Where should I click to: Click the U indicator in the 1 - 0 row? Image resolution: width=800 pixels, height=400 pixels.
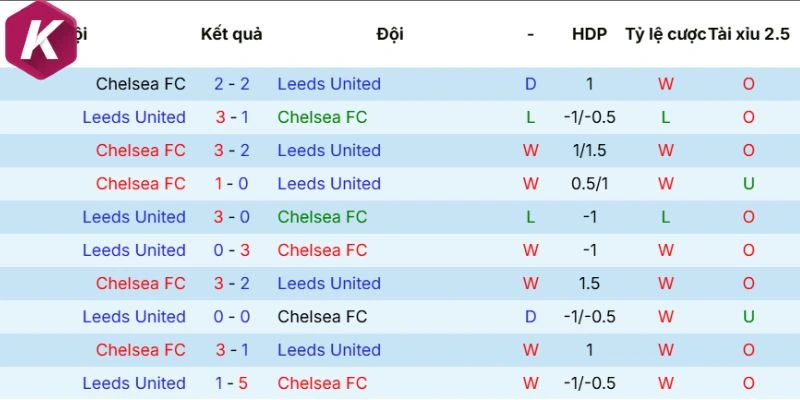click(x=748, y=184)
